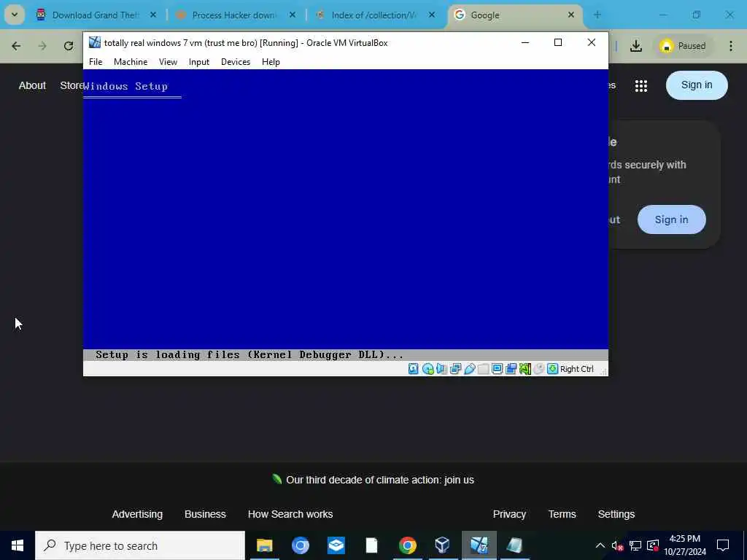This screenshot has height=560, width=747.
Task: Select the running Windows 7 VM taskbar icon
Action: tap(479, 545)
